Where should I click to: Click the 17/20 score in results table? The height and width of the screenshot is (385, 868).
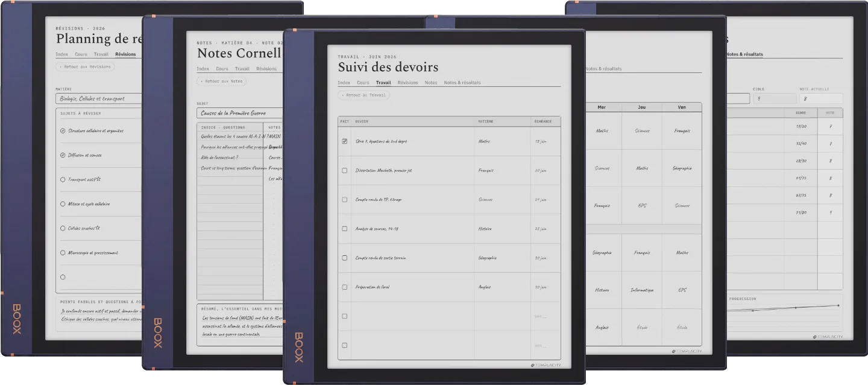click(801, 127)
